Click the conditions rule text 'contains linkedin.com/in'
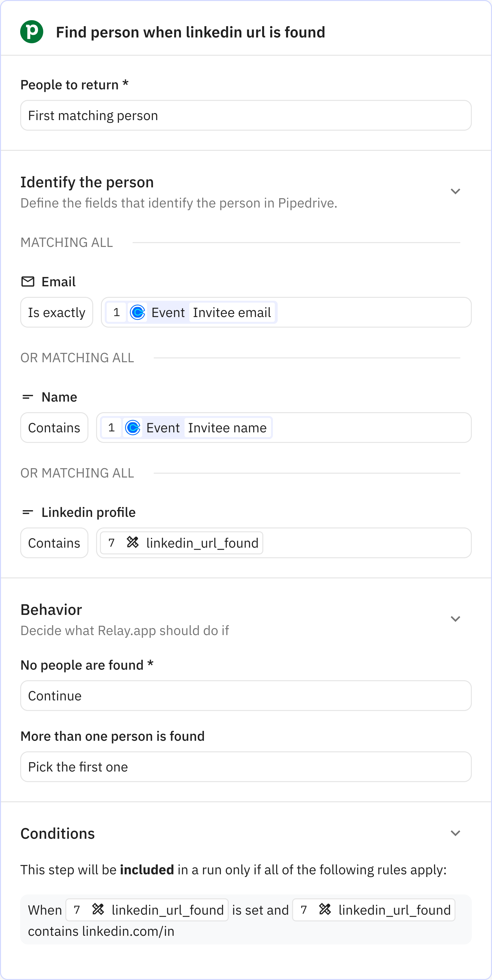Screen dimensions: 492x980 [101, 931]
